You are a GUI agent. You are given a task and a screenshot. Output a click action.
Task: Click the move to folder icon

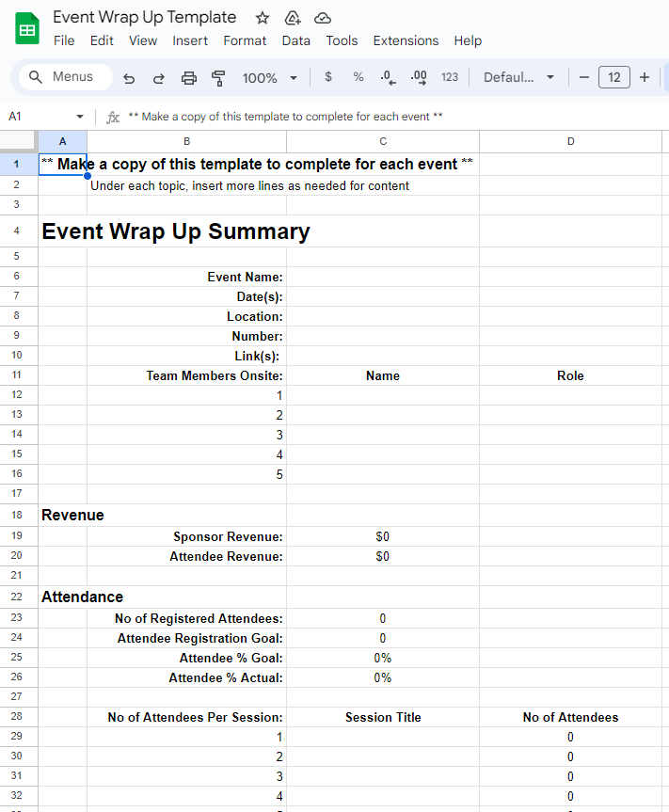coord(293,18)
